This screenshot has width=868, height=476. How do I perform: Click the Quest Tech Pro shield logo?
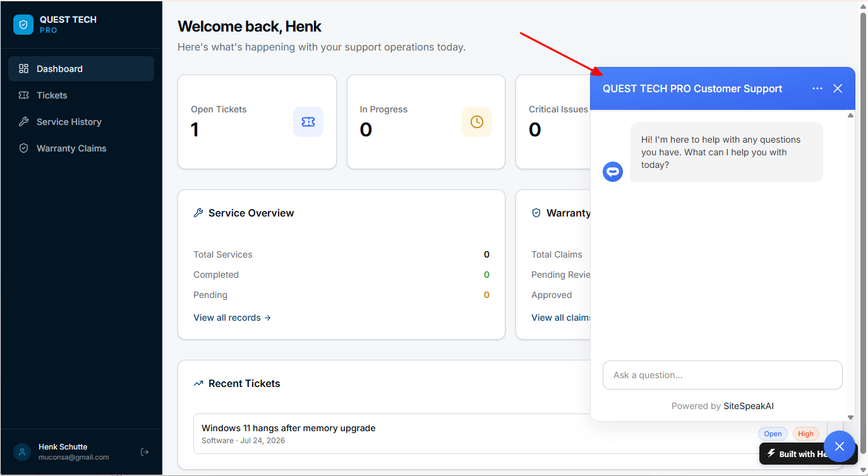click(x=23, y=25)
